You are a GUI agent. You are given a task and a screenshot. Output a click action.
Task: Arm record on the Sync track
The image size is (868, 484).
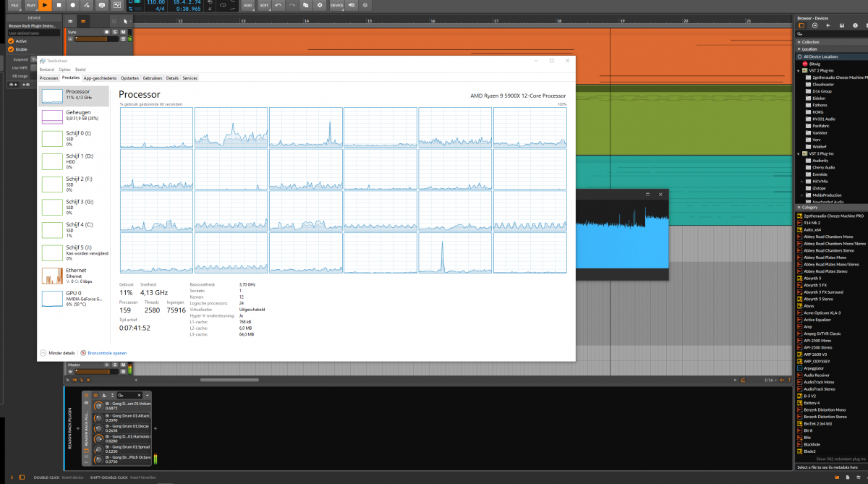point(106,32)
